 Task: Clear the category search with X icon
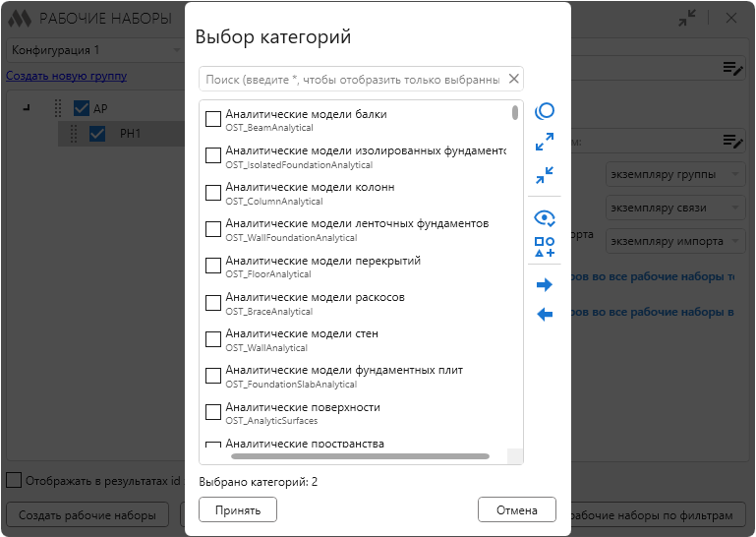[x=513, y=79]
